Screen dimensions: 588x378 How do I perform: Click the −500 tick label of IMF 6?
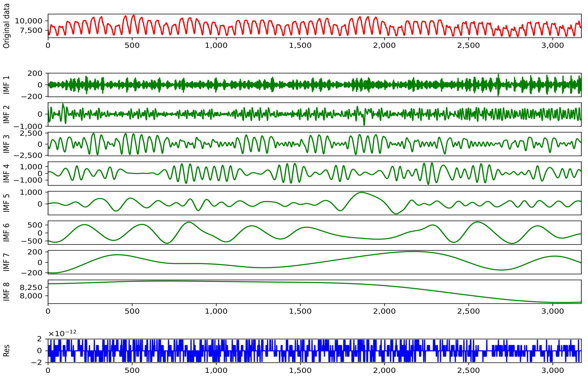[31, 241]
